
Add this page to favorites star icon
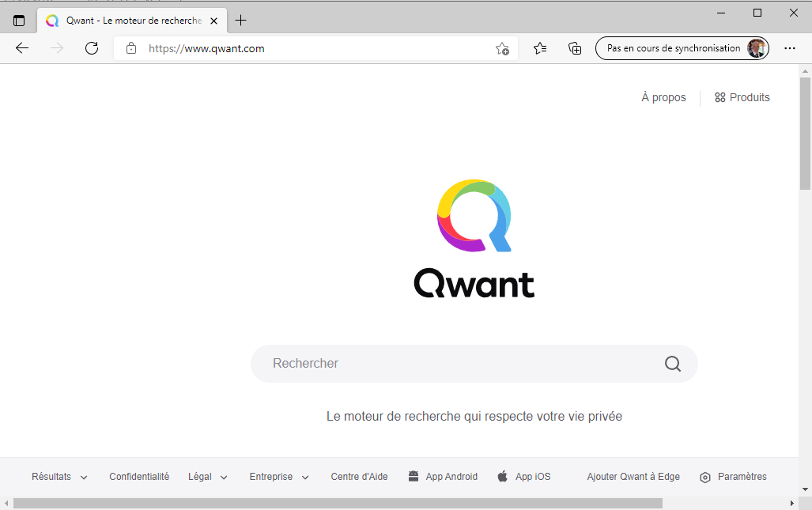point(502,49)
